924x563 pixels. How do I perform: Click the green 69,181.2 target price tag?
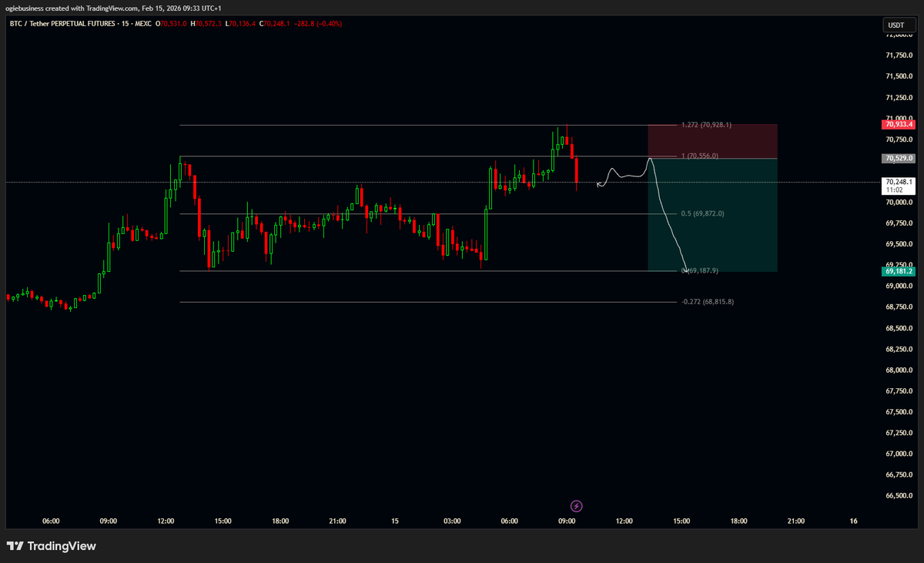[898, 271]
